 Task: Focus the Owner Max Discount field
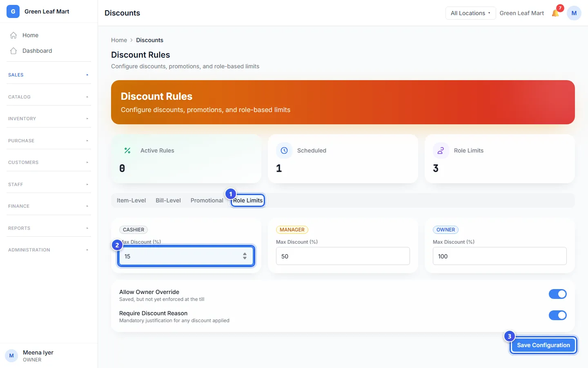click(x=500, y=256)
